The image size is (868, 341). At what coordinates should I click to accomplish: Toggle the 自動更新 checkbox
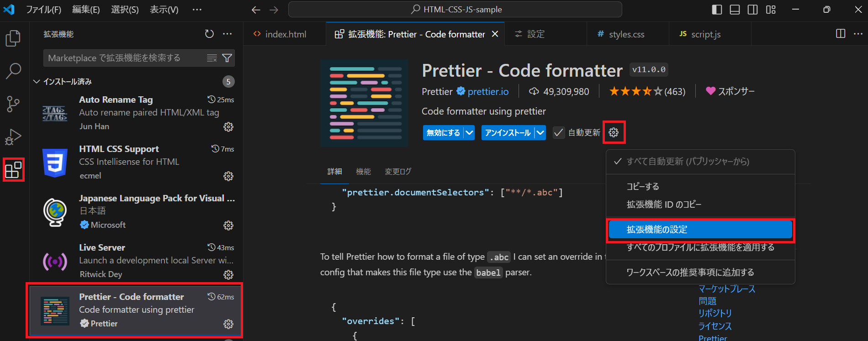[558, 133]
